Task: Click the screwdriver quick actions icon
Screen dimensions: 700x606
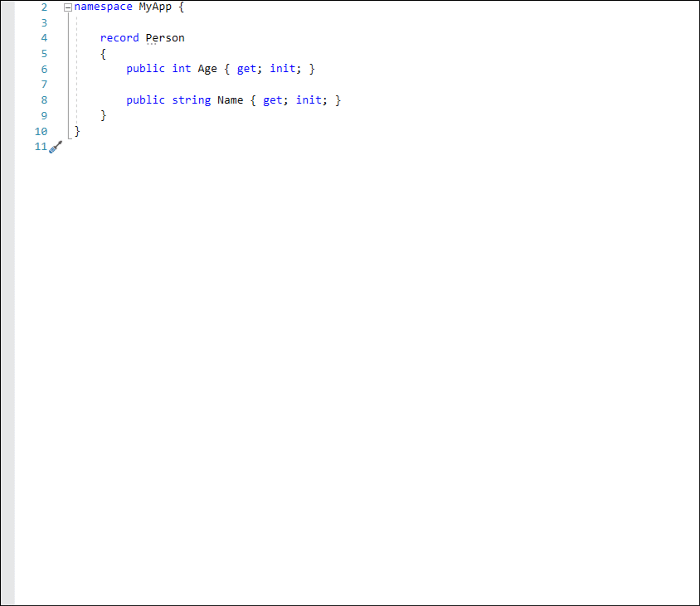Action: tap(56, 148)
